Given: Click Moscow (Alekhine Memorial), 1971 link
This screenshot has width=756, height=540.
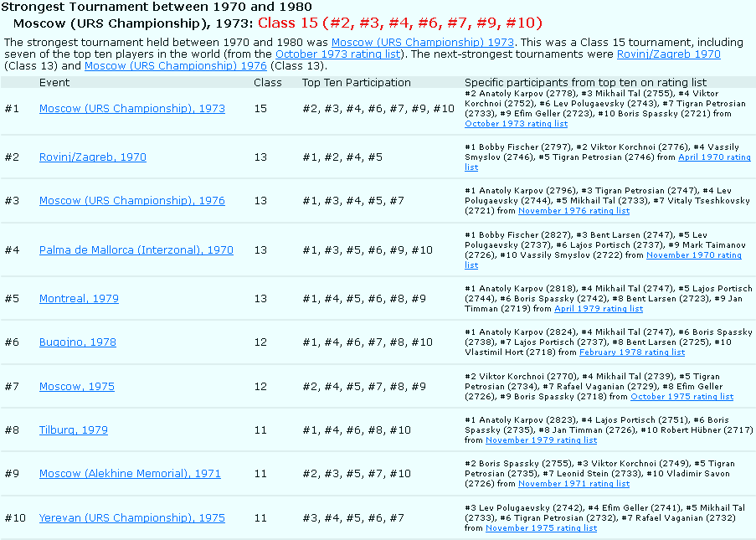Looking at the screenshot, I should (130, 474).
